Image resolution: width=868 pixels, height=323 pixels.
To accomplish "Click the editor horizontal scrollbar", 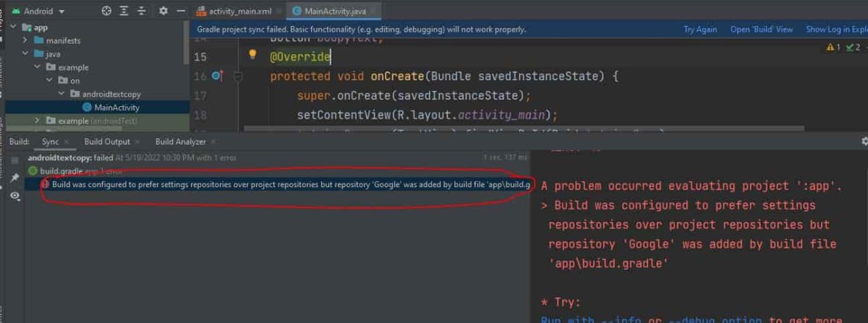I will 524,130.
